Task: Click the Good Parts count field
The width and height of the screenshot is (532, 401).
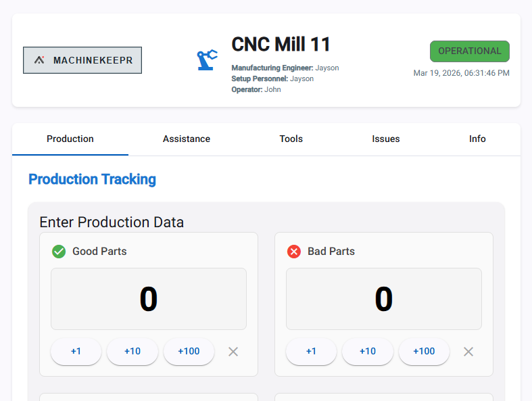Action: [149, 299]
